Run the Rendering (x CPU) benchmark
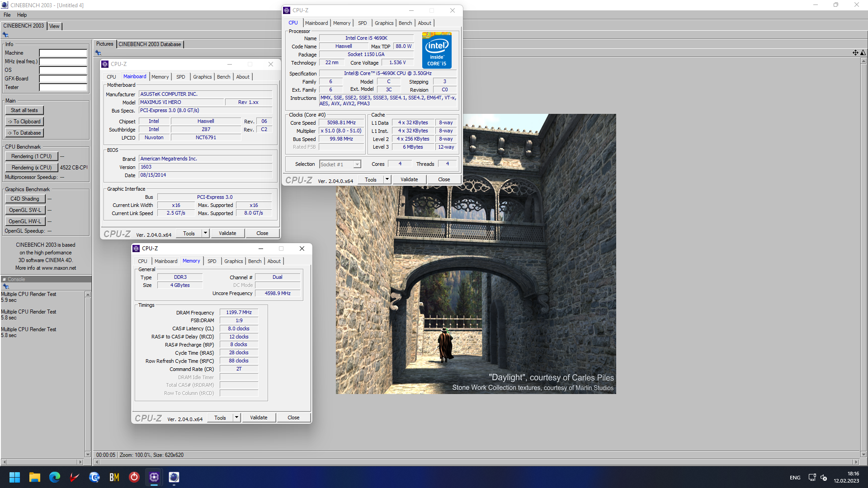Screen dimensions: 868x488 (x=32, y=168)
